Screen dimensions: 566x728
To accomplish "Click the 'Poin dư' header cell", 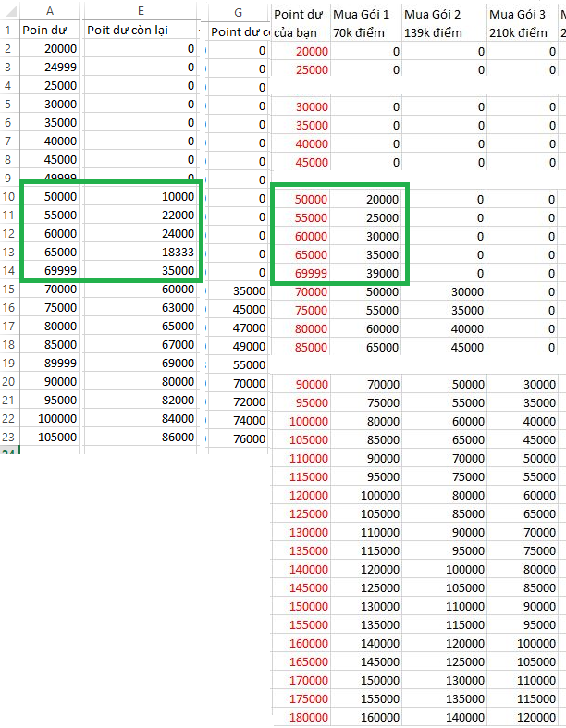I will pyautogui.click(x=50, y=30).
